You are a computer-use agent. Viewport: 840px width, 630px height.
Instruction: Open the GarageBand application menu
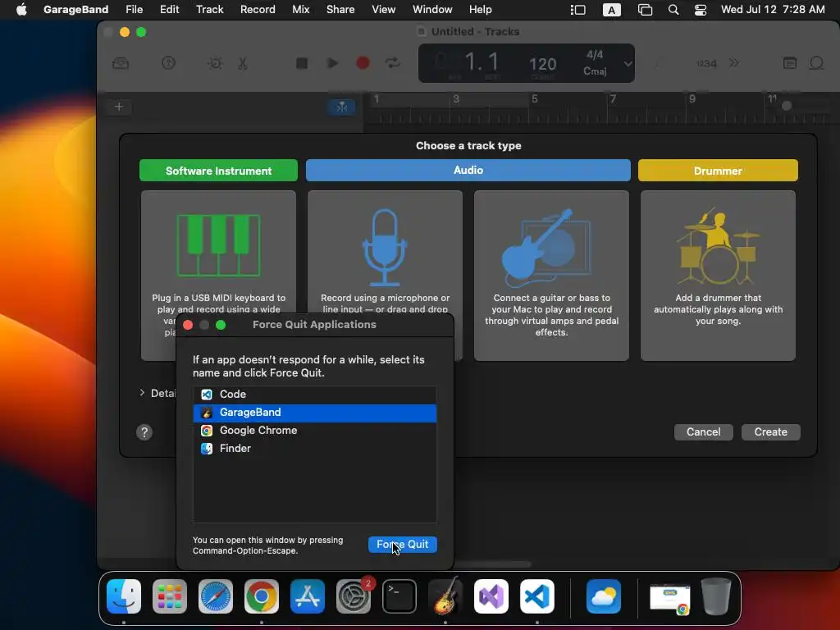75,10
